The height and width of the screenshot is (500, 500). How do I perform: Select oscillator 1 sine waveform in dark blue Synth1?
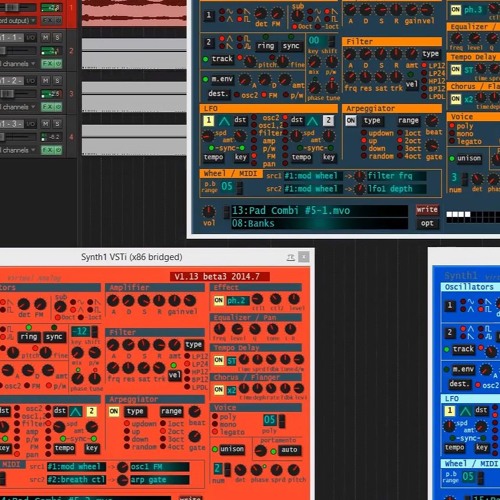[222, 11]
